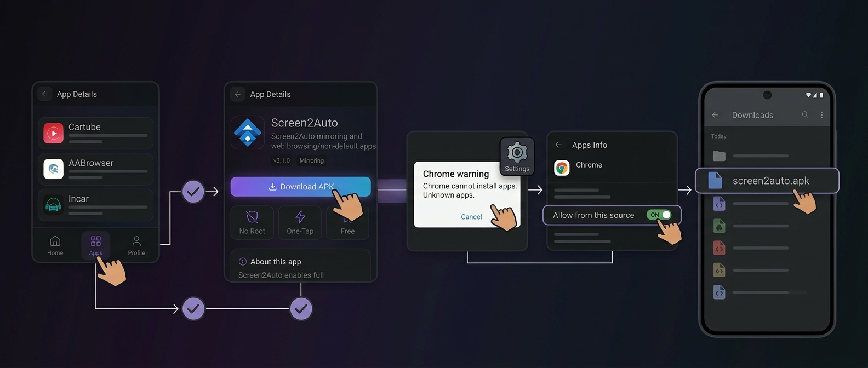Go back from the Apps Info screen
The height and width of the screenshot is (368, 868).
point(558,145)
